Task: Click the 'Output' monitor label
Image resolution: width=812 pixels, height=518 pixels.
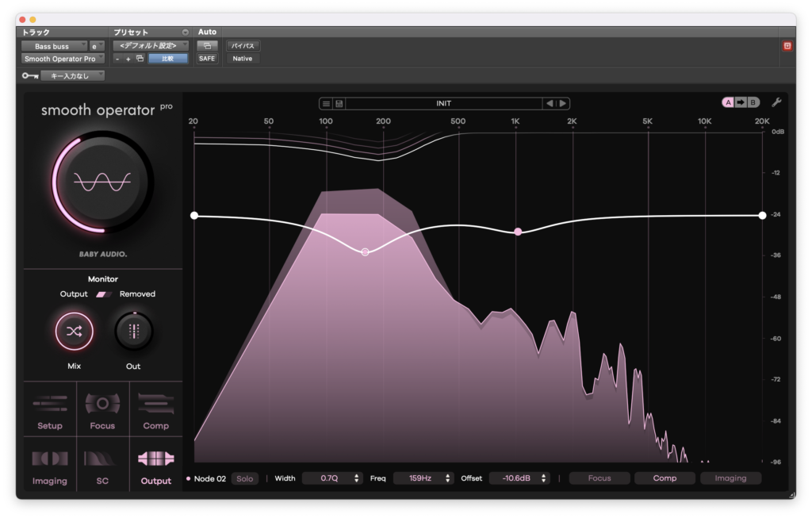Action: click(x=74, y=294)
